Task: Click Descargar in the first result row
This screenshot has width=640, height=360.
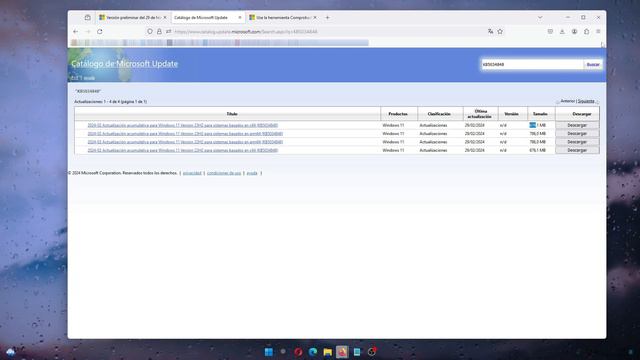Action: [577, 125]
